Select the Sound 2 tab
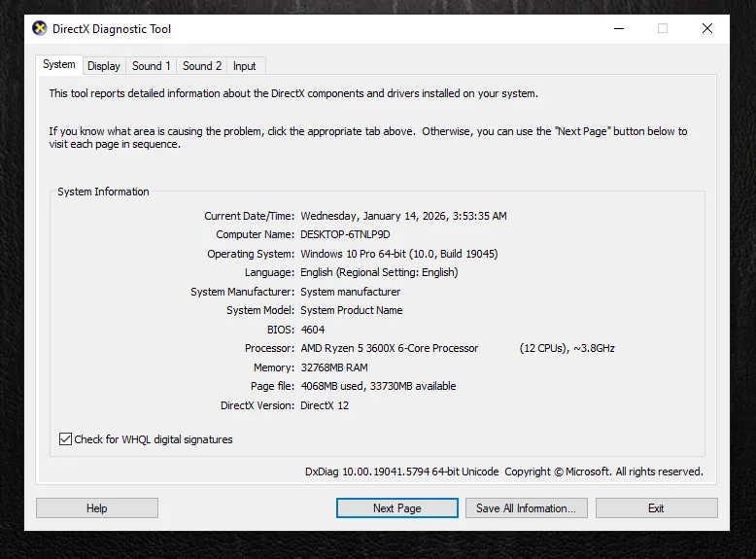The image size is (756, 559). coord(202,66)
